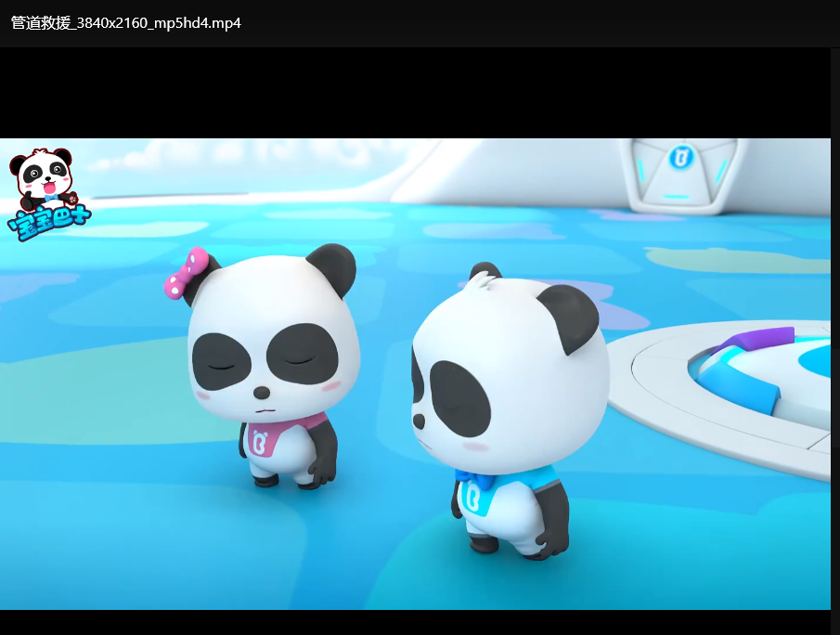Viewport: 840px width, 635px height.
Task: Click the video file title 管道救援_3840x2160_mp5hd4.mp4
Action: [x=126, y=23]
